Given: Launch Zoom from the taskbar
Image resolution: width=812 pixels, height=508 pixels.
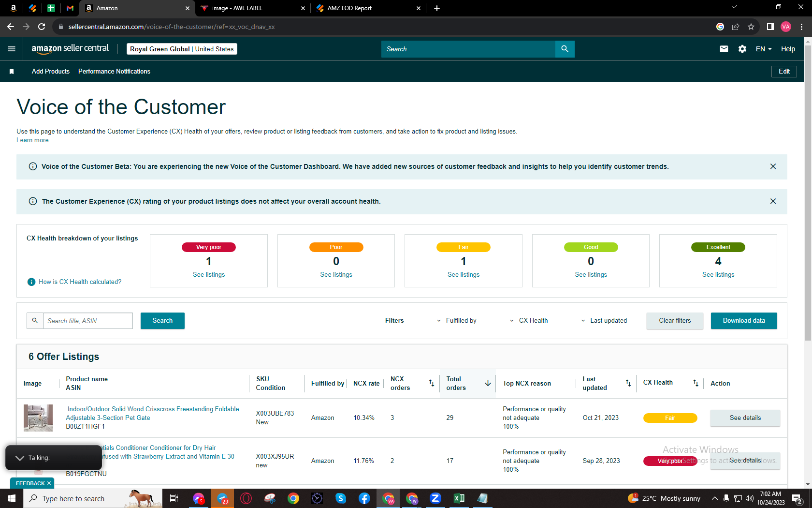Looking at the screenshot, I should tap(435, 498).
